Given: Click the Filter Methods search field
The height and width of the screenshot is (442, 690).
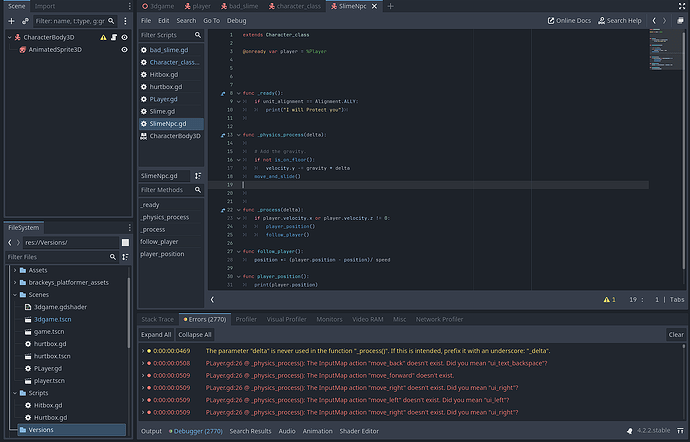Looking at the screenshot, I should pyautogui.click(x=171, y=190).
